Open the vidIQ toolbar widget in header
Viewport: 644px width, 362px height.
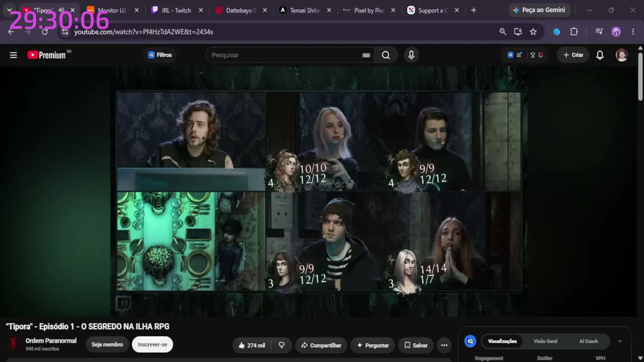click(515, 55)
